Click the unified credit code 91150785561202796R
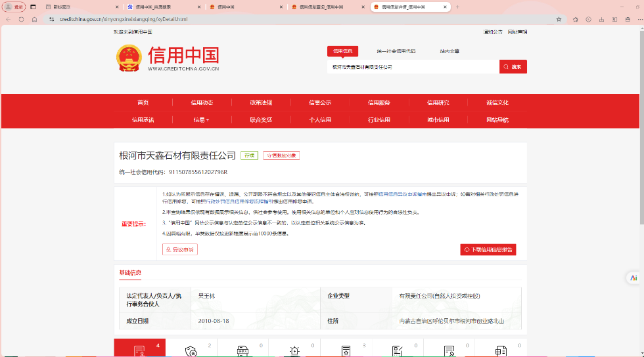Viewport: 644px width, 357px height. pyautogui.click(x=198, y=172)
